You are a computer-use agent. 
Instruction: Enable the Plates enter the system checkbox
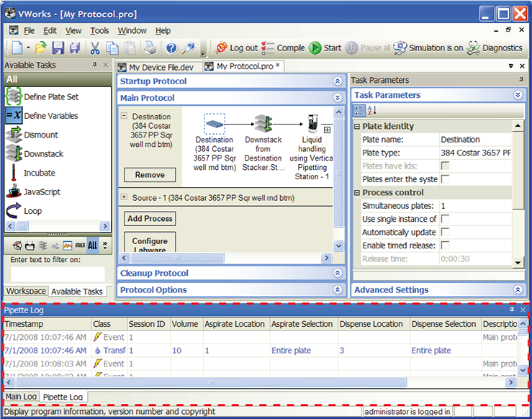(x=445, y=179)
